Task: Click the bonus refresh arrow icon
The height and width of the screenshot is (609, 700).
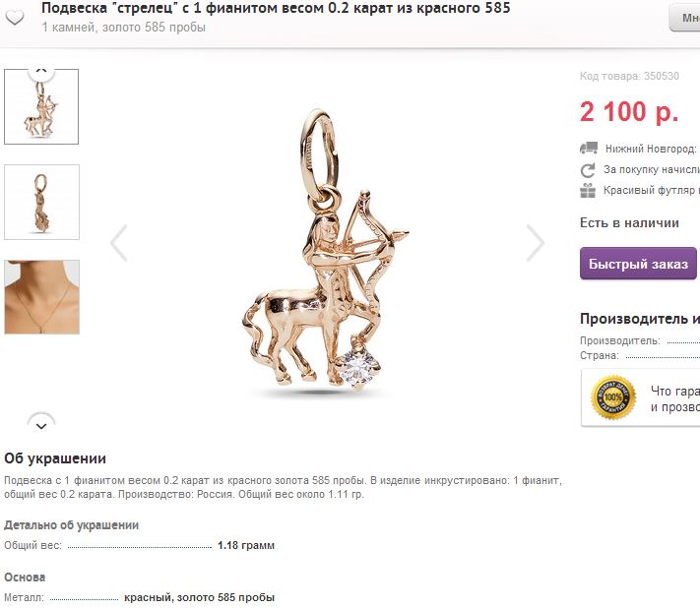Action: (x=588, y=170)
